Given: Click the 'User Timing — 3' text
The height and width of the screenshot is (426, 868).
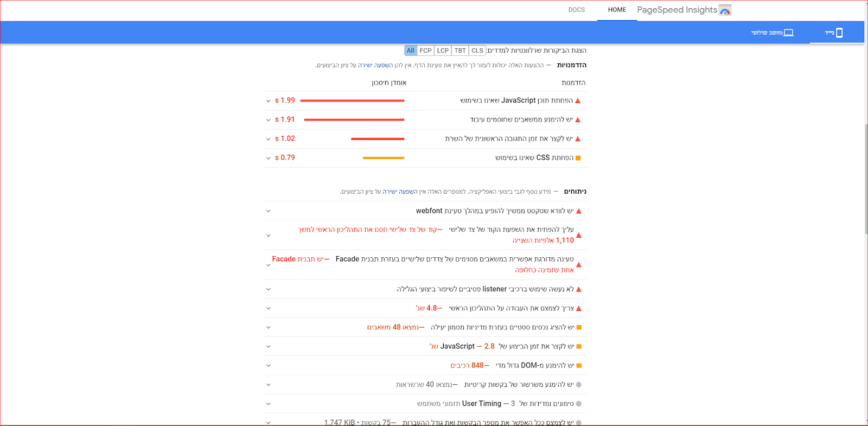Looking at the screenshot, I should click(x=489, y=404).
